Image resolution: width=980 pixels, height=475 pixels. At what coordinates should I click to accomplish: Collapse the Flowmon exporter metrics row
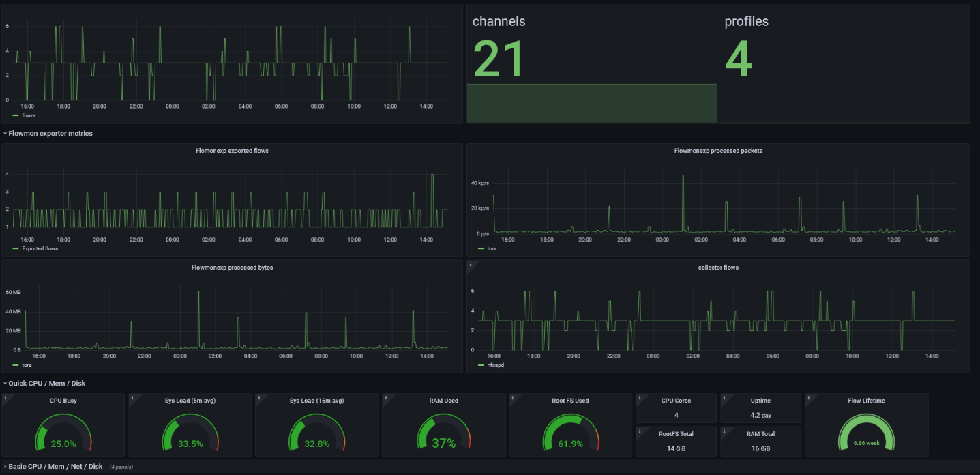click(x=48, y=133)
